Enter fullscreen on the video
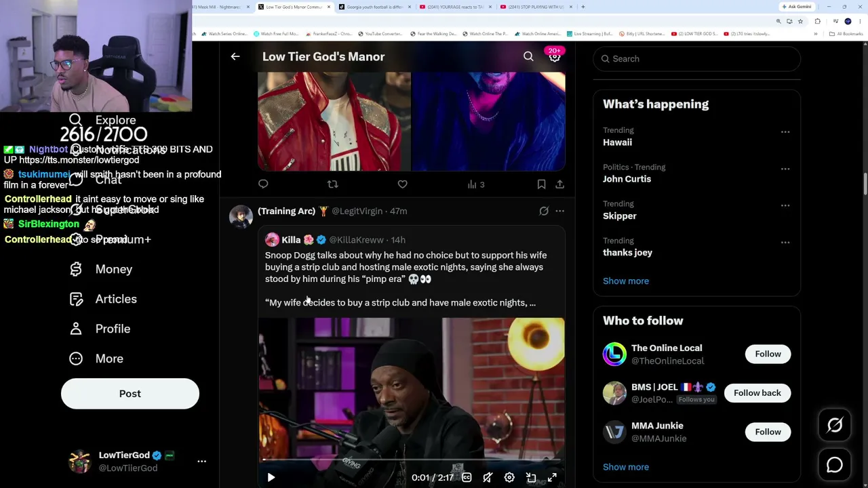 (x=552, y=477)
